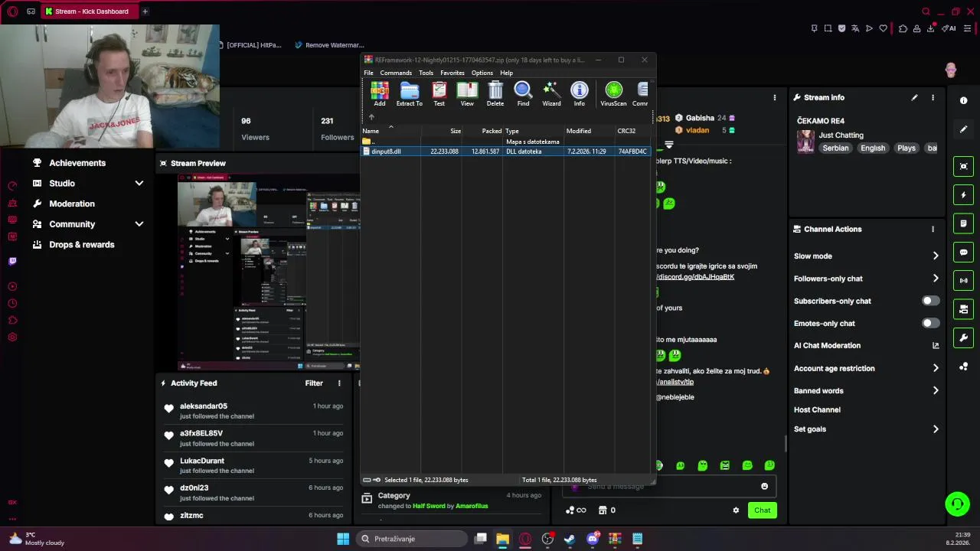Click Host Channel action
This screenshot has height=551, width=980.
point(817,410)
